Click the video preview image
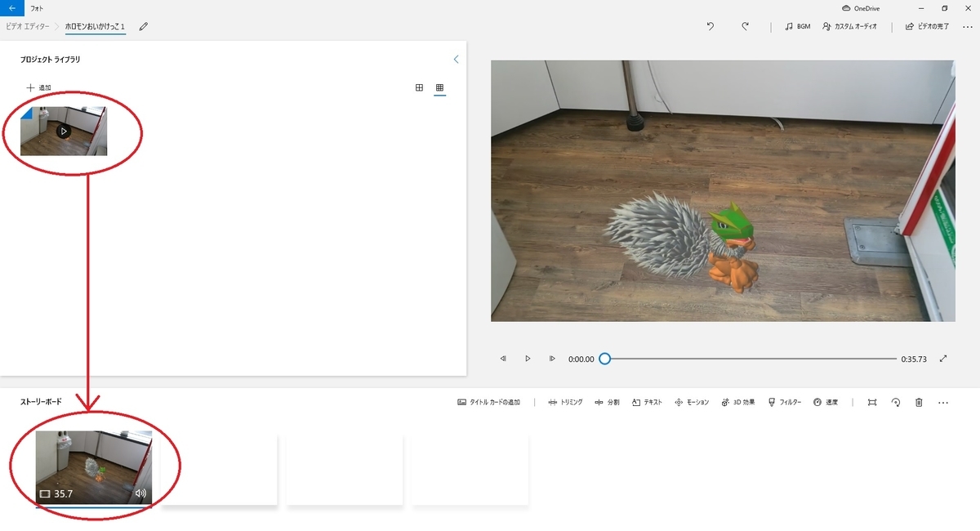 pos(723,190)
